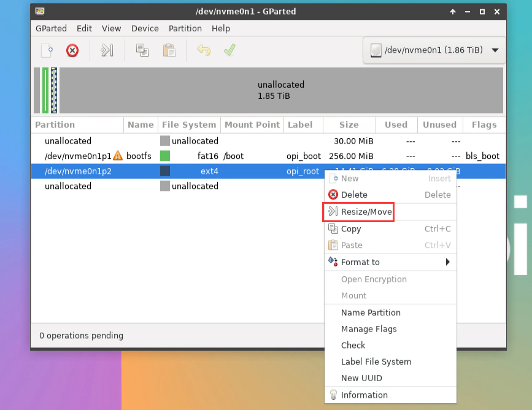Select the /dev/nvme0n1p1 partition row
This screenshot has width=532, height=410.
click(77, 156)
